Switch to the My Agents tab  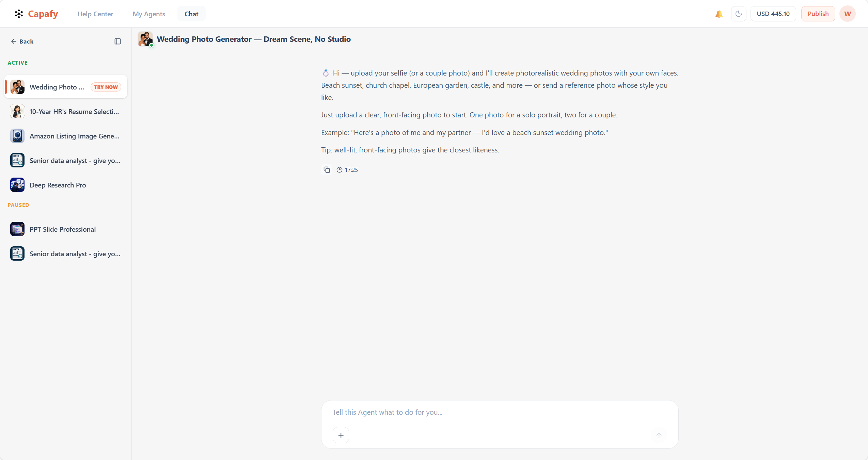[149, 14]
